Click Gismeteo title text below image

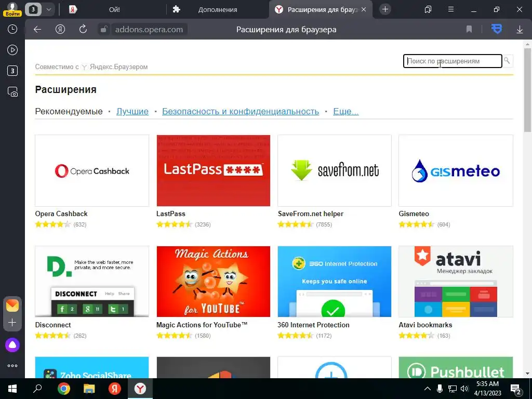tap(414, 214)
